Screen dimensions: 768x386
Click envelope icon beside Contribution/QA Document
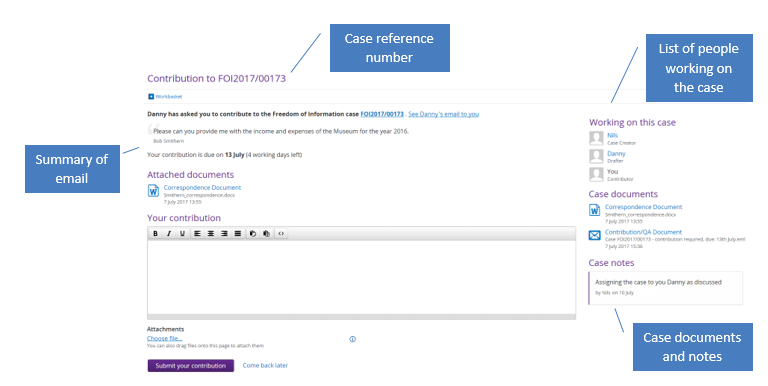click(595, 236)
